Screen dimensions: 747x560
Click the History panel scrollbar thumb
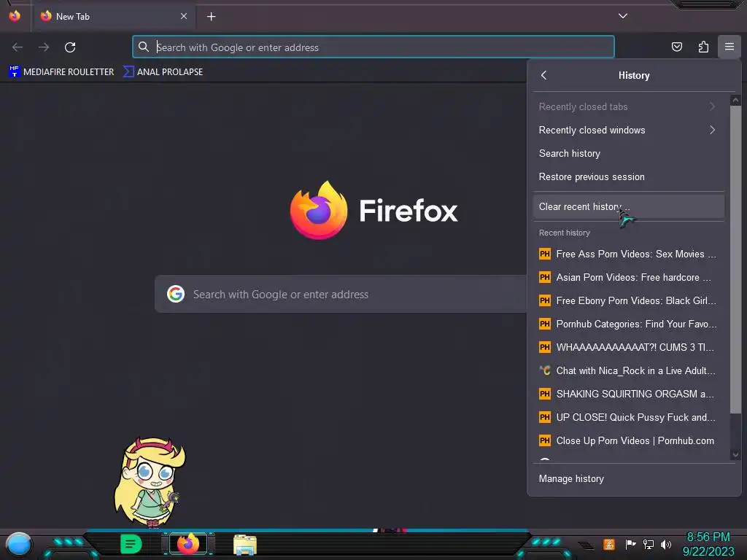click(x=735, y=260)
